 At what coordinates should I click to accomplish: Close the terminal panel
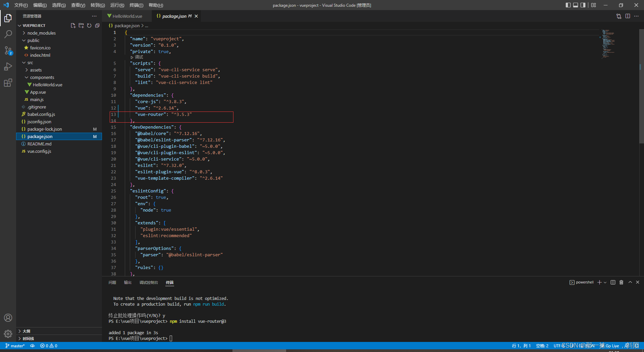tap(638, 282)
